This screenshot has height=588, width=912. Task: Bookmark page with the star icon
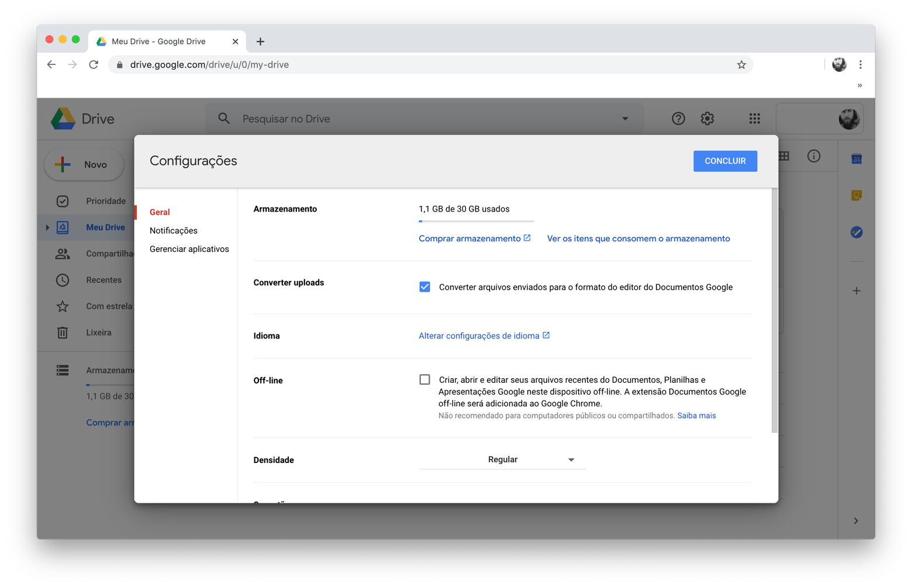point(741,65)
